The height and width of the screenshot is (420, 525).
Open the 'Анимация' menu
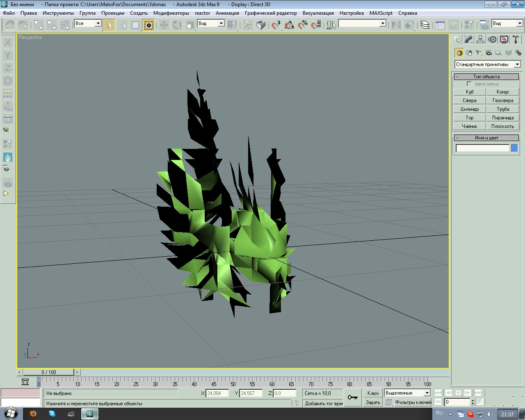click(227, 13)
